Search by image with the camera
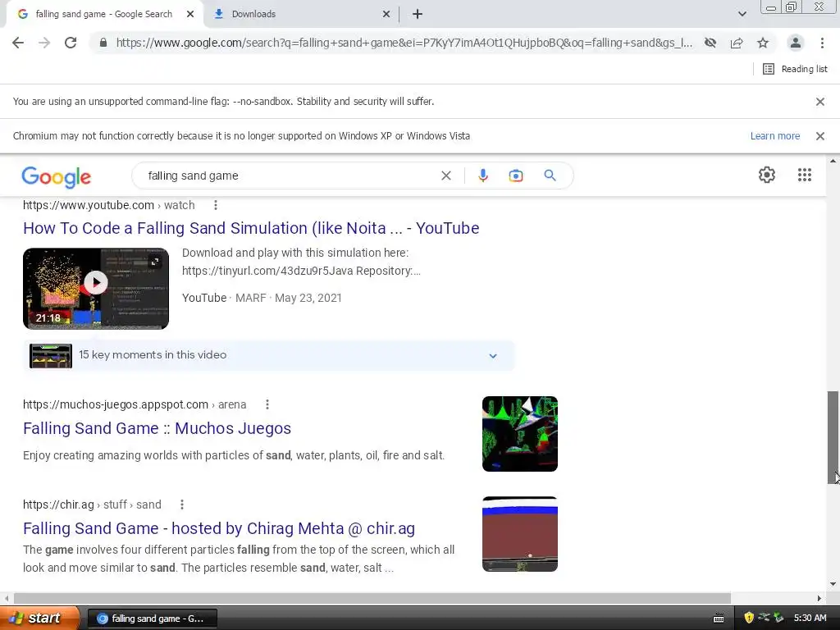This screenshot has height=630, width=840. coord(516,176)
